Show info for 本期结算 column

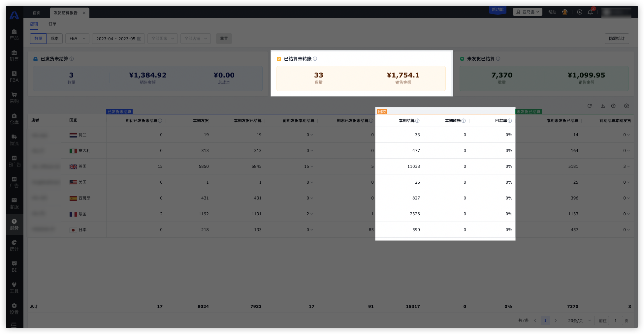point(417,121)
